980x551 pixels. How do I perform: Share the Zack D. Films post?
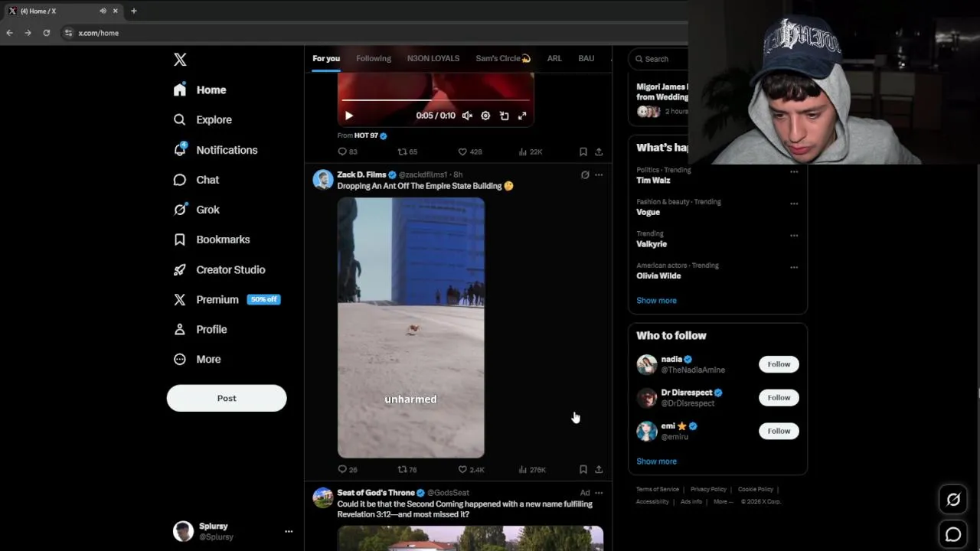[x=599, y=469]
